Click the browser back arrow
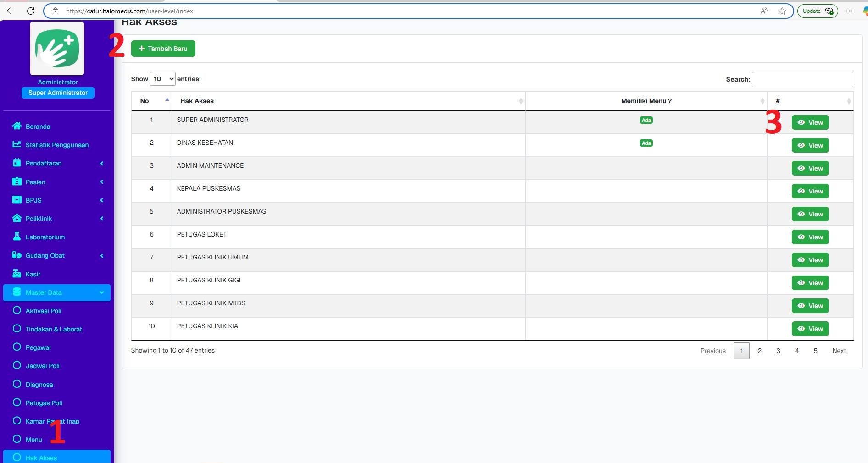 pyautogui.click(x=11, y=11)
